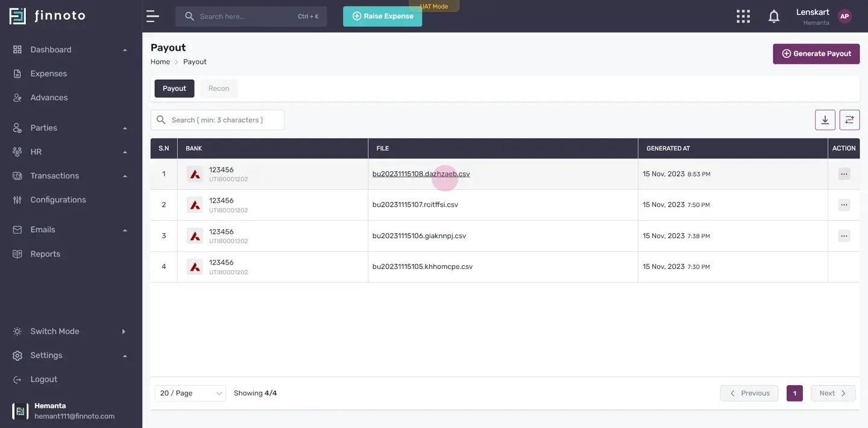
Task: Open file bu20231115107.rcitffsi.csv
Action: coord(415,204)
